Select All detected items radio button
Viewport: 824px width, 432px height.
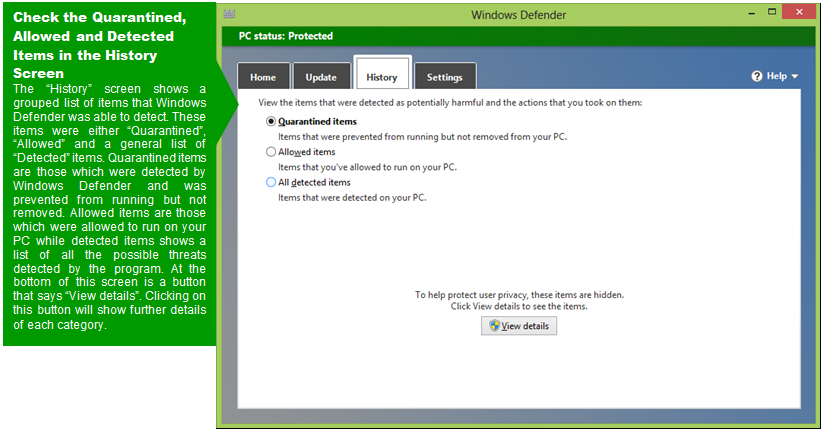coord(271,182)
